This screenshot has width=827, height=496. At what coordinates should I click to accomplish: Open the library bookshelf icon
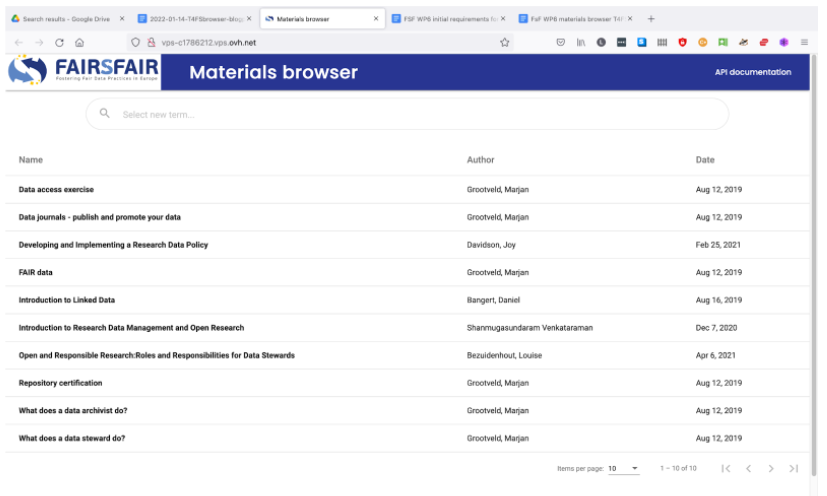(x=581, y=42)
